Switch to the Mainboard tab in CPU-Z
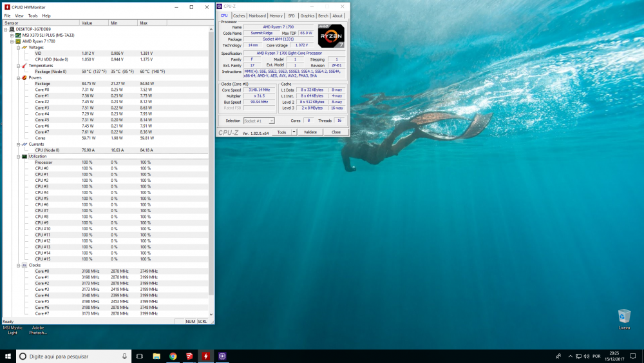This screenshot has height=363, width=644. tap(257, 15)
